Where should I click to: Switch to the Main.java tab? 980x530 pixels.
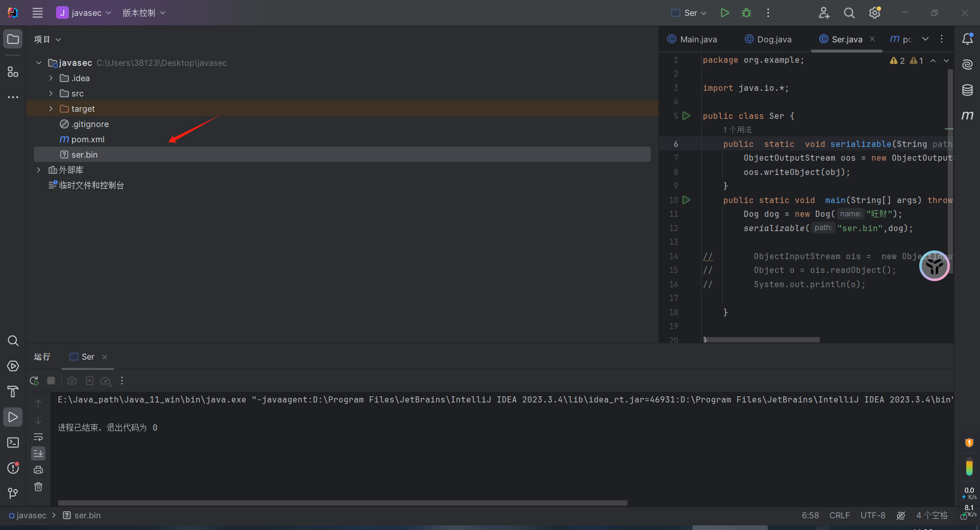(x=698, y=39)
